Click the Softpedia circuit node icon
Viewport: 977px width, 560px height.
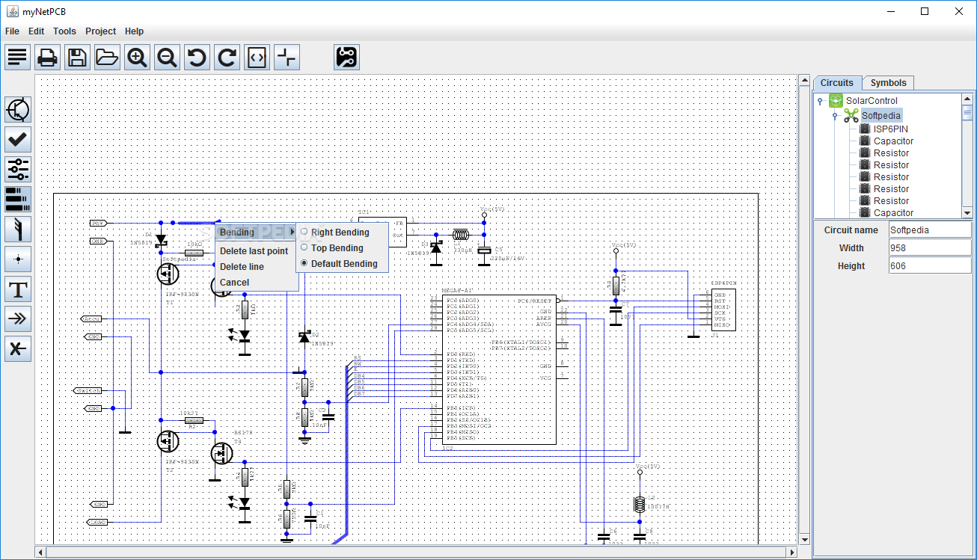point(851,115)
